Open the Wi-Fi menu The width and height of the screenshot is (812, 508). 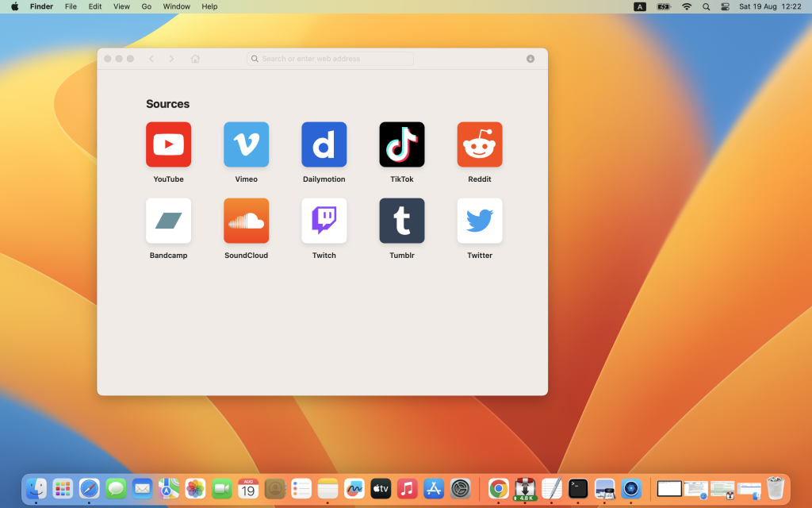click(x=687, y=6)
